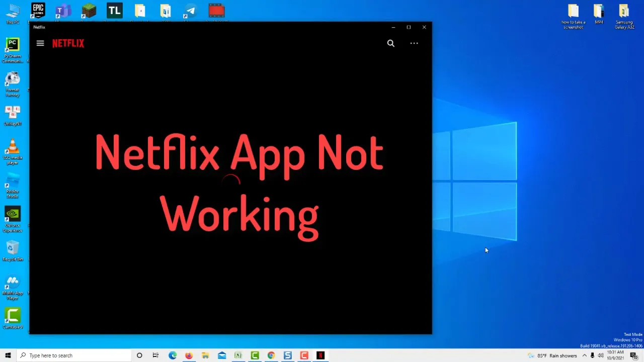Launch Firefox from taskbar
The width and height of the screenshot is (644, 362).
[x=189, y=355]
